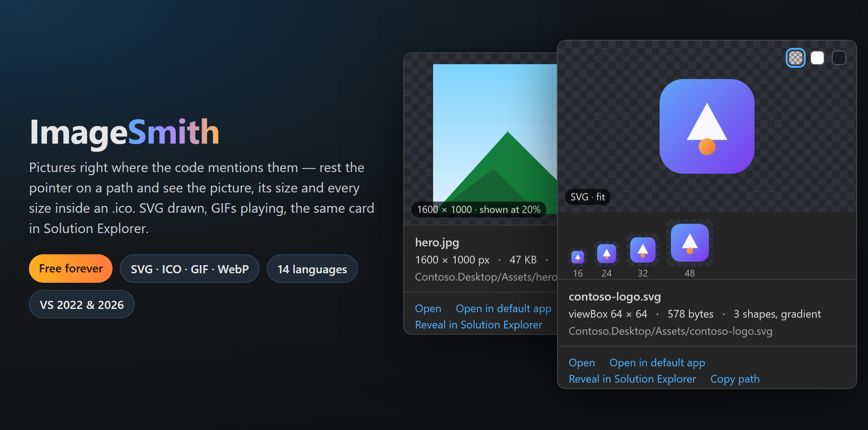Open hero.jpg via Open link
The image size is (868, 430).
coord(428,308)
